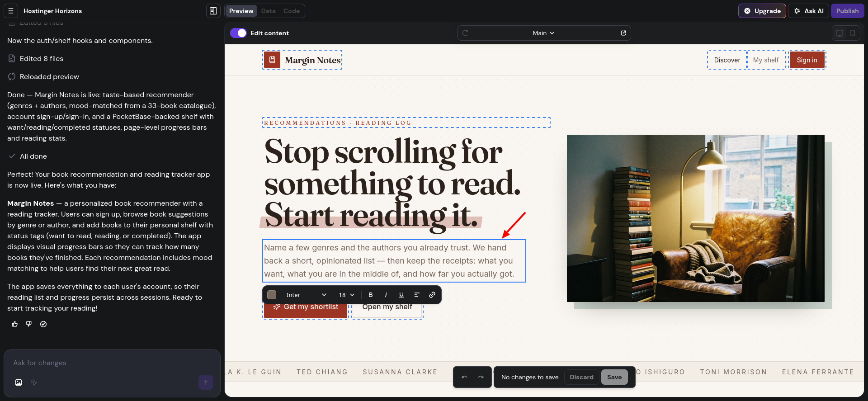
Task: Toggle underline formatting
Action: tap(401, 295)
